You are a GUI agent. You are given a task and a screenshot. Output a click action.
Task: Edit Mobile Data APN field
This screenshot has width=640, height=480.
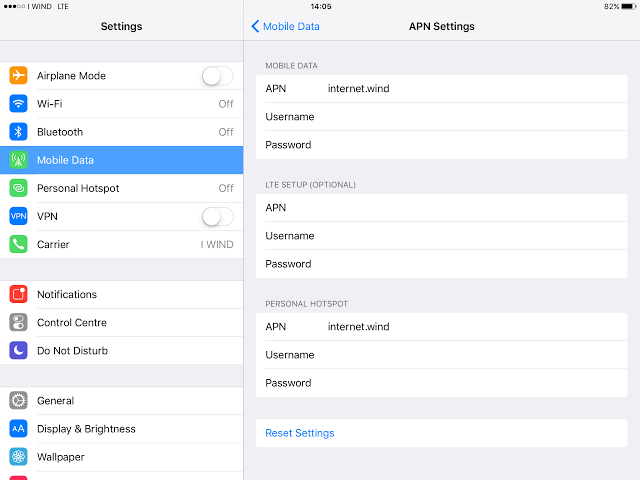tap(460, 89)
